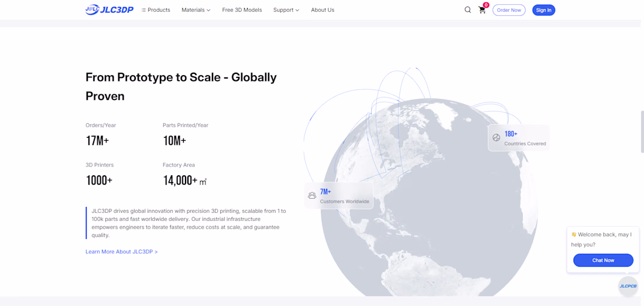Click the Order Now button
644x306 pixels.
pos(509,10)
